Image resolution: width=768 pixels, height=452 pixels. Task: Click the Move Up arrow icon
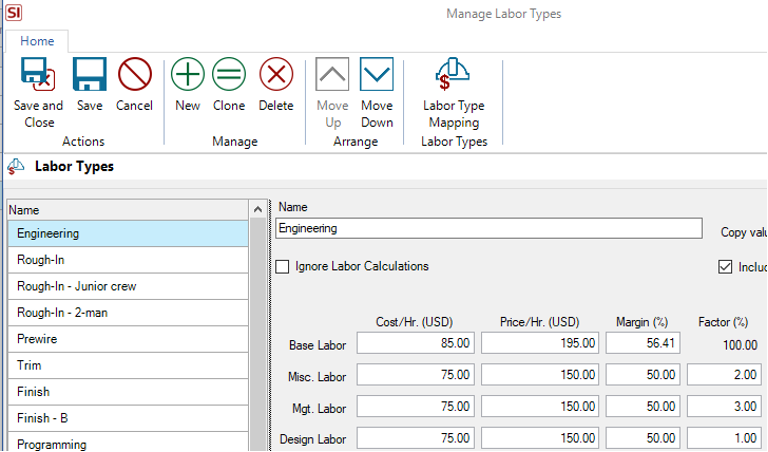tap(332, 74)
